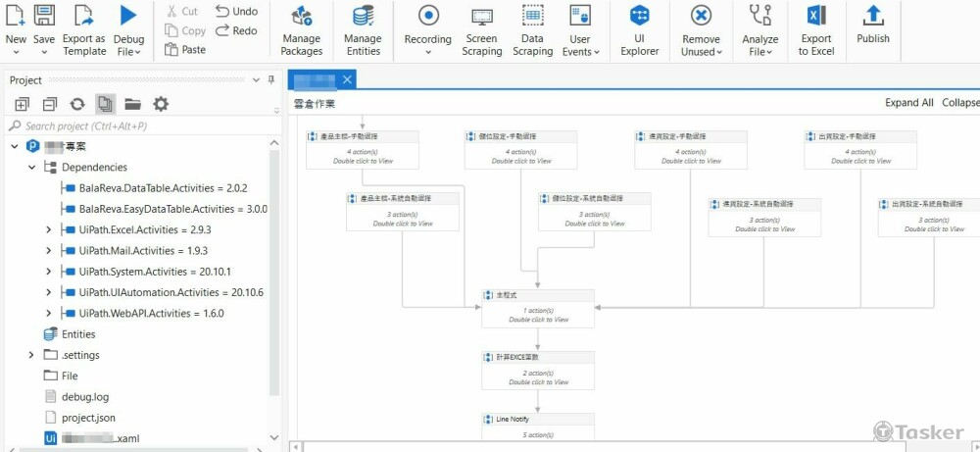Select the 出貨設定-手動選擇 sequence node
980x452 pixels.
(860, 149)
